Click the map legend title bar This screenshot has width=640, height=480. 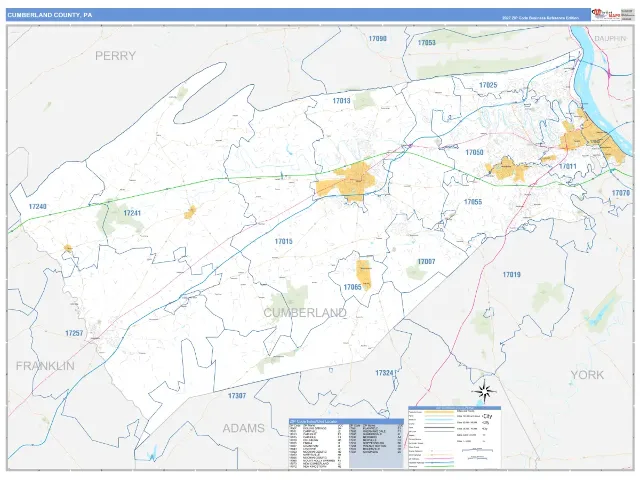(x=455, y=408)
